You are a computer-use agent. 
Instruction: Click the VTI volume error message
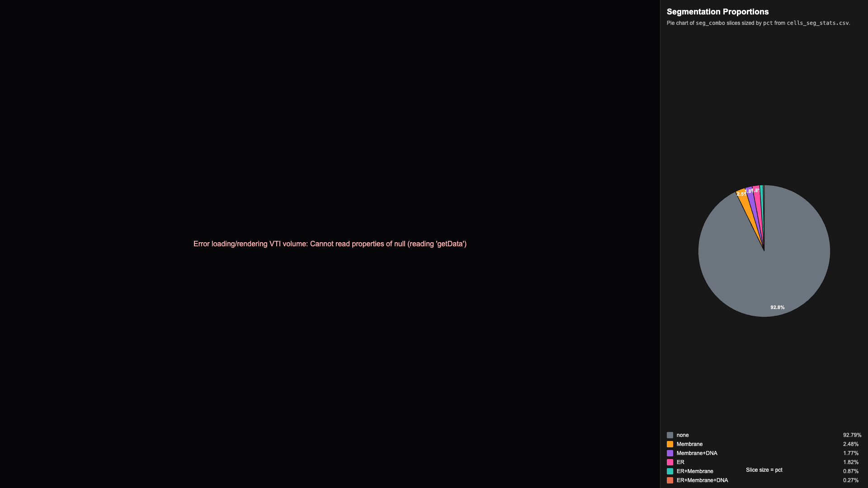(x=330, y=244)
